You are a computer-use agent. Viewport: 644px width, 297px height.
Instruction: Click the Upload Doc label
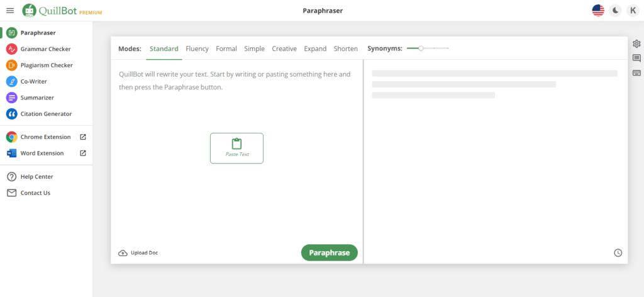(x=144, y=253)
